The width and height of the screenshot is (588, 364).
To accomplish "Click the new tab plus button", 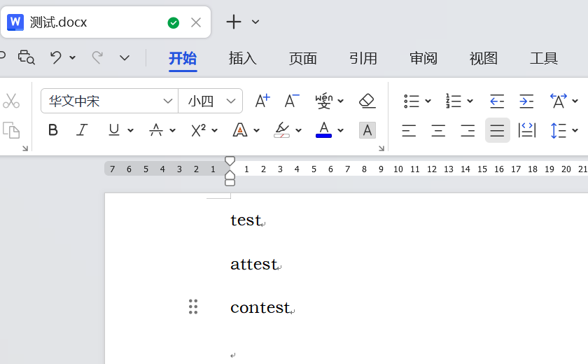I will pos(234,22).
